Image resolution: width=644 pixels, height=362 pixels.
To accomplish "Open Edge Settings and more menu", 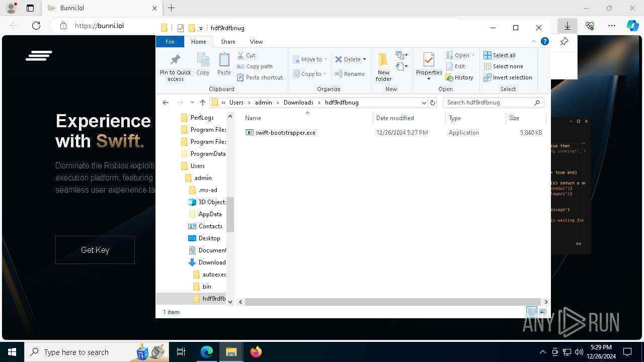I will (x=612, y=26).
